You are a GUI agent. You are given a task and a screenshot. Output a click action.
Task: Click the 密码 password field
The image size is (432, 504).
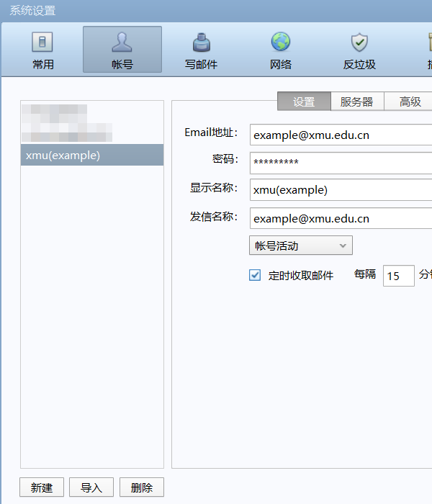click(341, 163)
